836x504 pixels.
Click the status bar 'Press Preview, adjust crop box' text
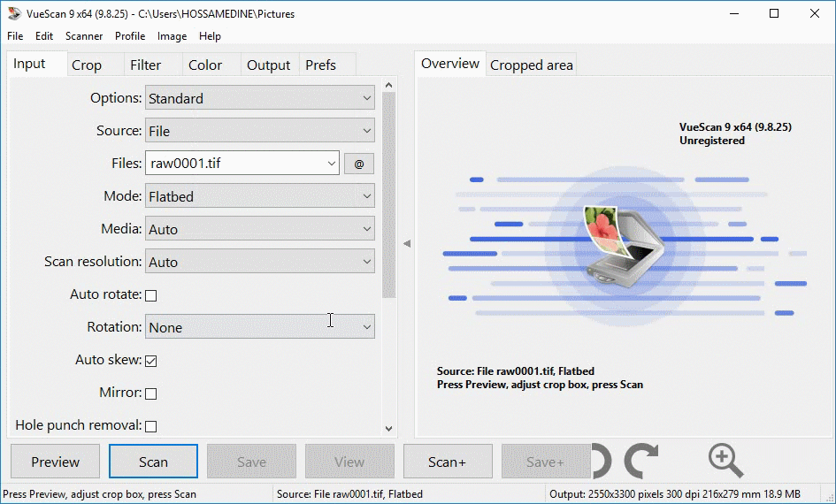pos(100,494)
